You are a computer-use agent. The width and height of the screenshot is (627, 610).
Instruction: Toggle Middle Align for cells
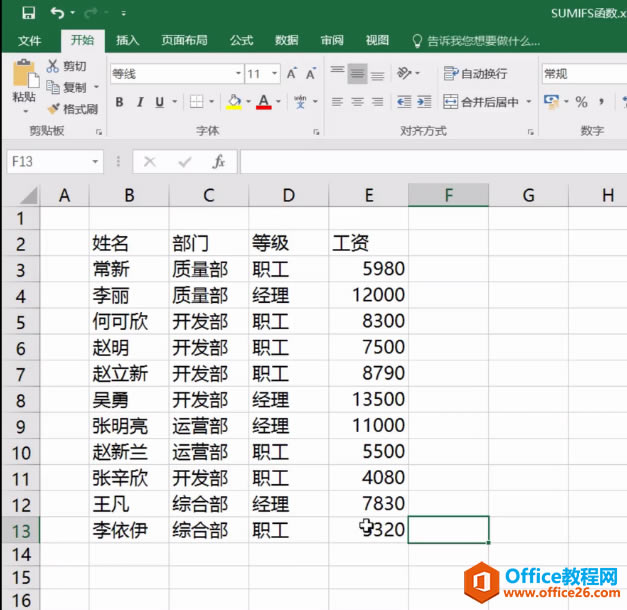(x=357, y=73)
